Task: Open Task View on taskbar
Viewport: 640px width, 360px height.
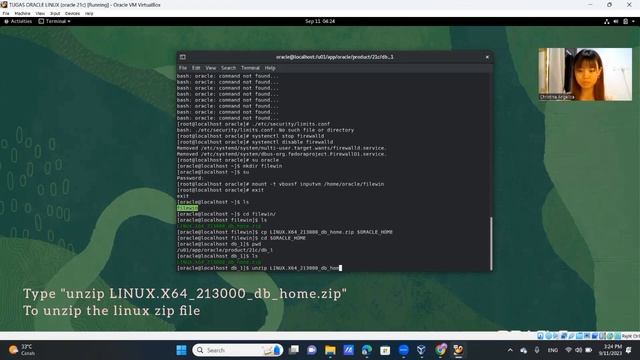Action: coord(293,350)
